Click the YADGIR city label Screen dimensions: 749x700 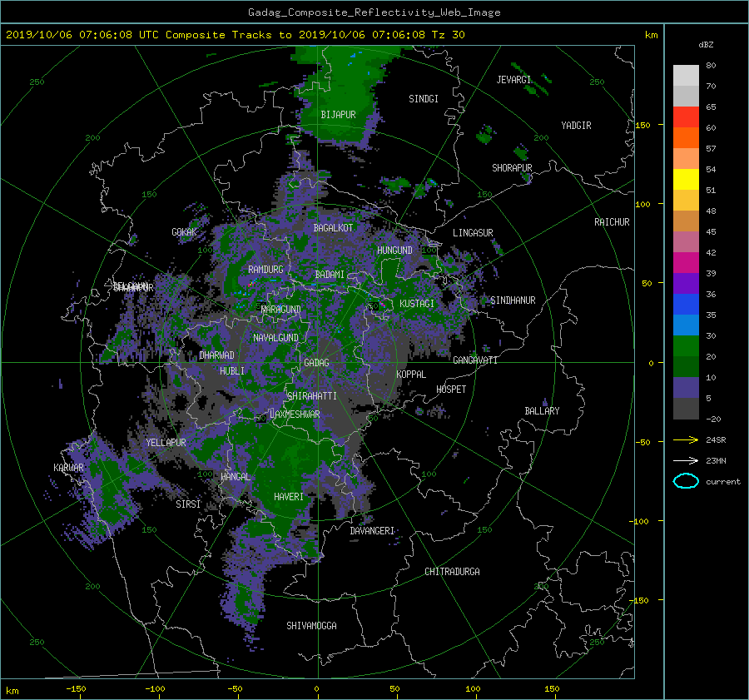click(576, 126)
